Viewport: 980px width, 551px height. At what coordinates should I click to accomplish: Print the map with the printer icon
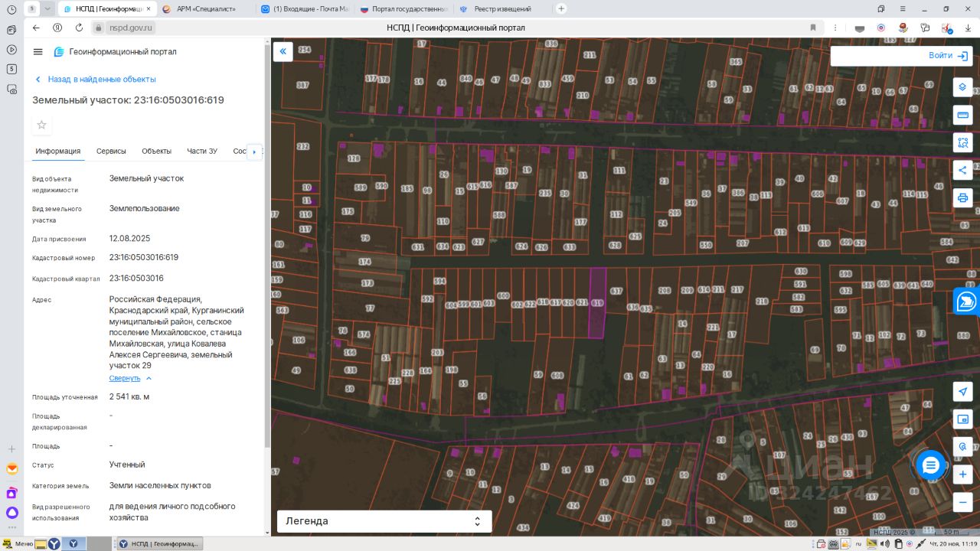962,197
